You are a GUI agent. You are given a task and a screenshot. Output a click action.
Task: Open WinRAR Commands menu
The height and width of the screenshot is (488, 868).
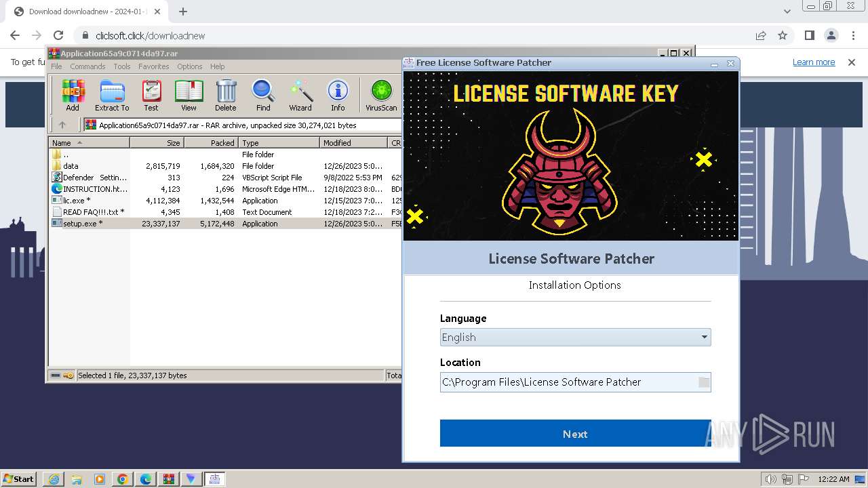point(87,66)
